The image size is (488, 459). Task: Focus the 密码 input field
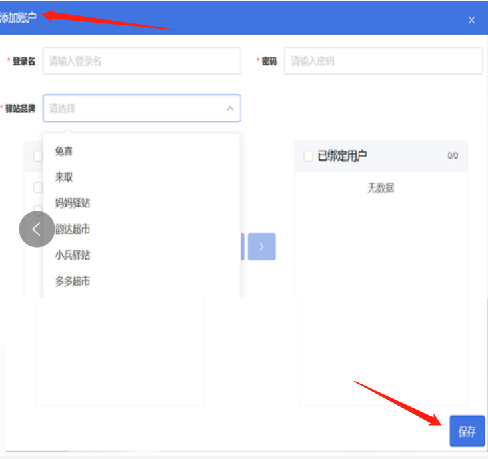pos(383,61)
